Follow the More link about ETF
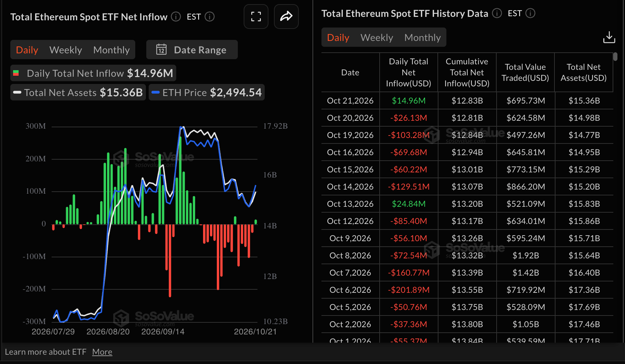This screenshot has width=625, height=364. click(x=102, y=352)
